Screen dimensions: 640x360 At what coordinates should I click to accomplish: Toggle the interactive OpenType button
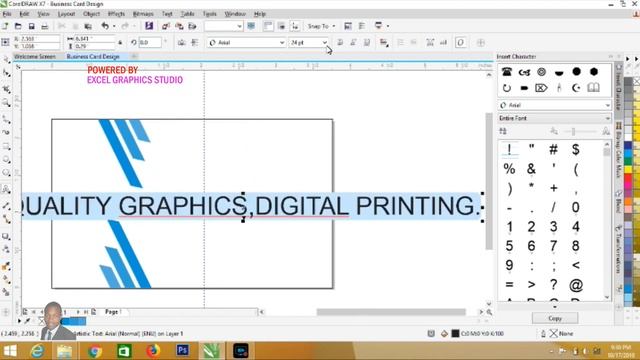tap(460, 42)
